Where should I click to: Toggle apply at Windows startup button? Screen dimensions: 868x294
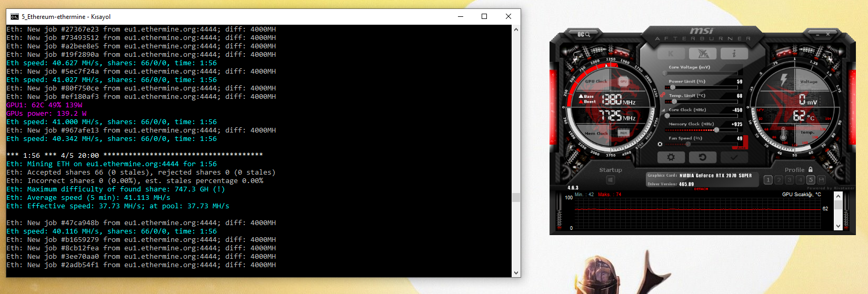click(x=611, y=180)
